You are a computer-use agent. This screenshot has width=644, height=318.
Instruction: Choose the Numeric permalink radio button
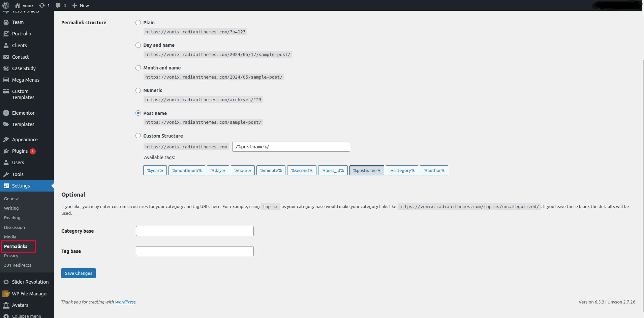138,90
